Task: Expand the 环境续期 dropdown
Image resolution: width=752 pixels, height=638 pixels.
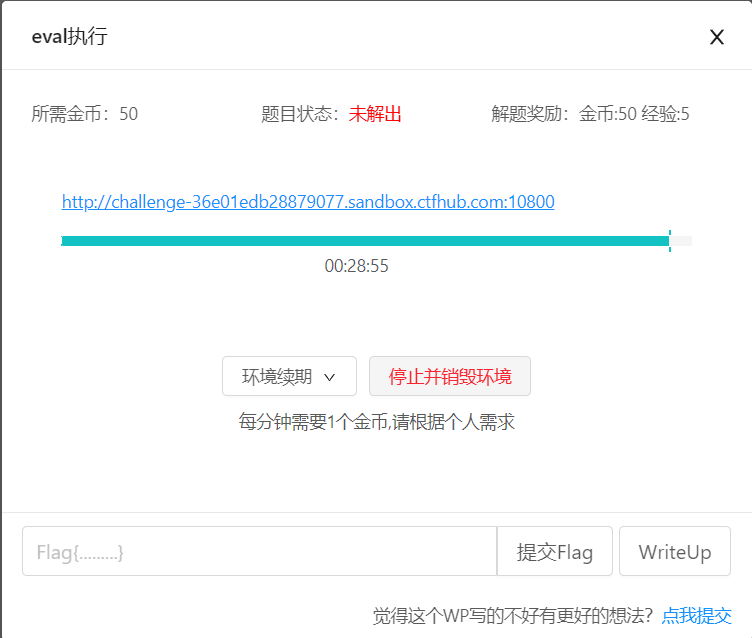Action: coord(289,377)
